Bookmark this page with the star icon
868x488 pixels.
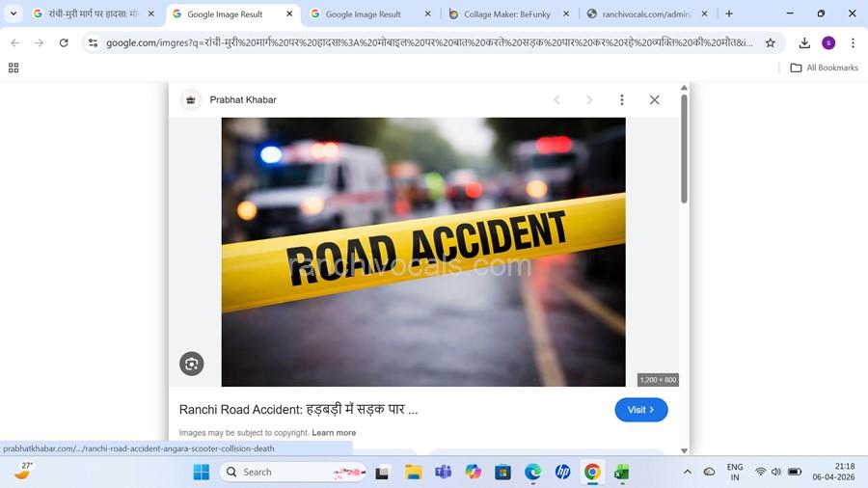(x=771, y=42)
